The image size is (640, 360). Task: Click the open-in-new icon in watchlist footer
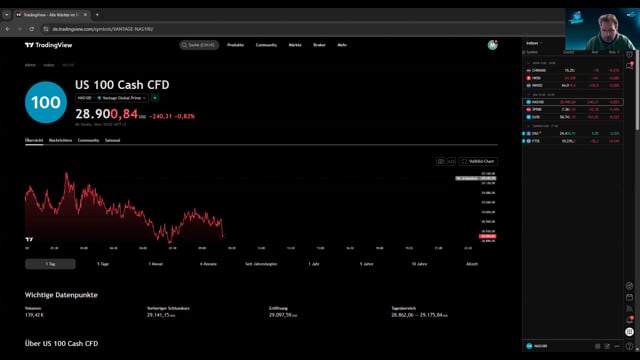607,346
